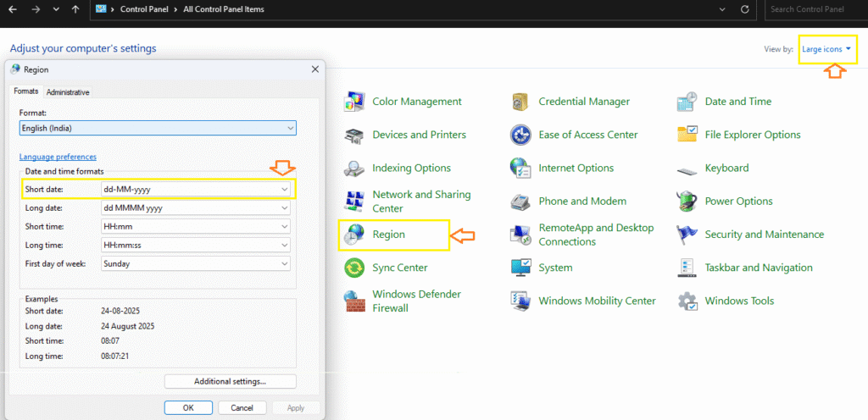Expand the address bar history dropdown
The width and height of the screenshot is (868, 420).
click(x=722, y=9)
